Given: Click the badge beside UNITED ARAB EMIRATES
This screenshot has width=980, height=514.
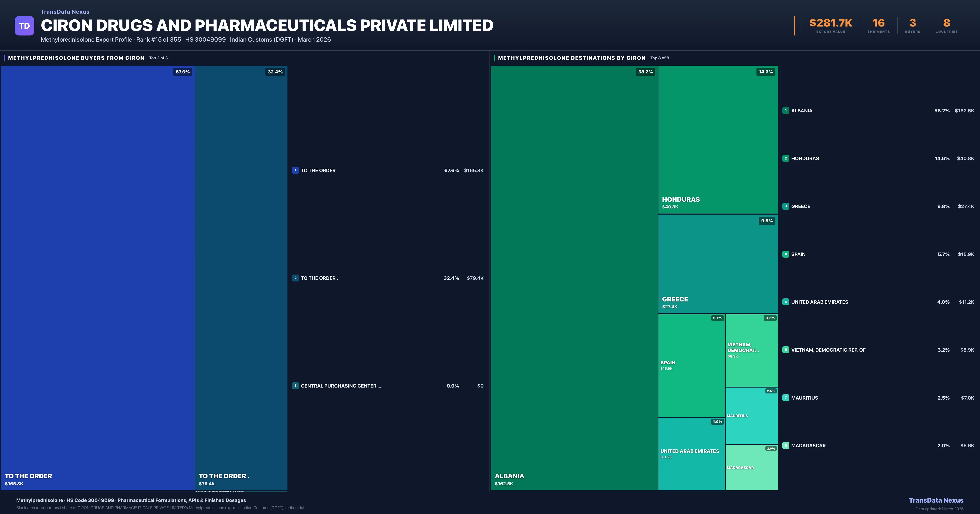Looking at the screenshot, I should tap(786, 302).
